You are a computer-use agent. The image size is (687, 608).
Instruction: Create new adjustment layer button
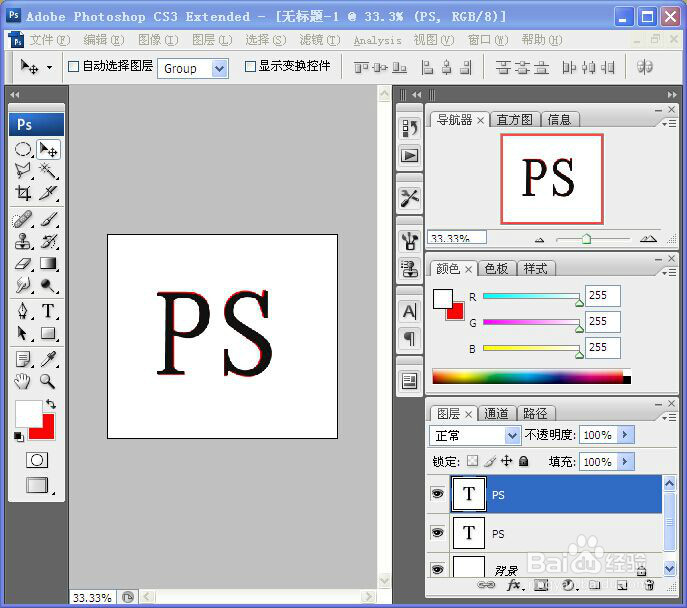[569, 585]
